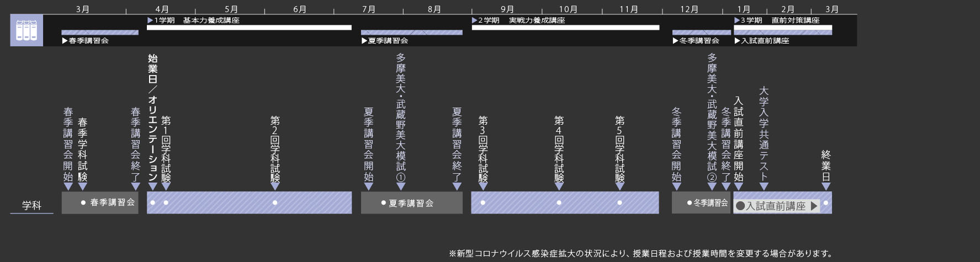The image size is (980, 262).
Task: Select the 3学期 直前対策講座 label
Action: click(x=777, y=20)
